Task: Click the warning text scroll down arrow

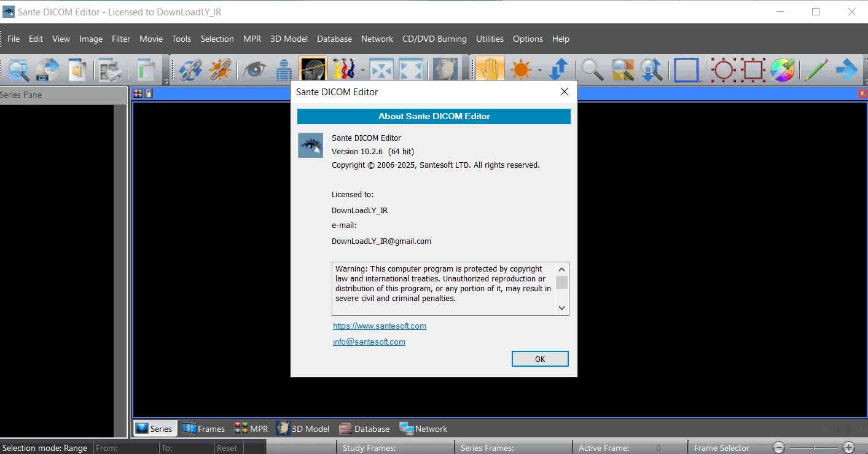Action: coord(561,308)
